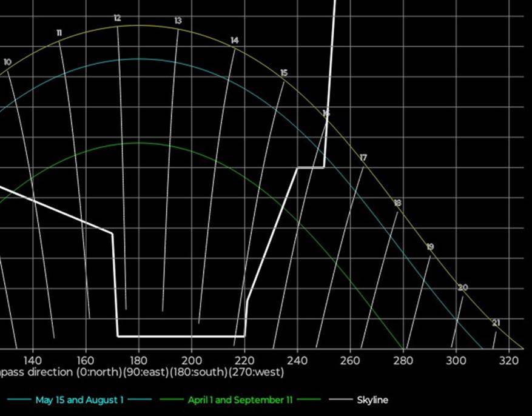Click the hour 15 marker label
The image size is (532, 416).
284,73
